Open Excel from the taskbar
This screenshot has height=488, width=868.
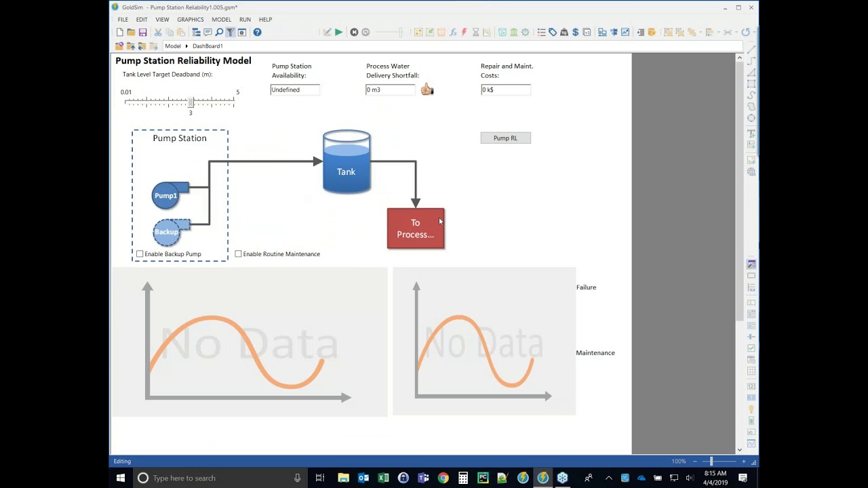pos(383,478)
